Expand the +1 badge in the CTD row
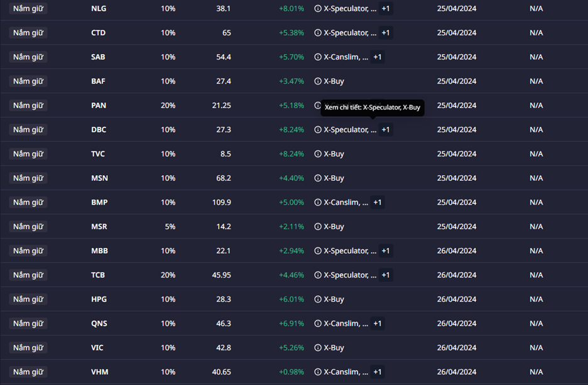588x385 pixels. tap(386, 33)
